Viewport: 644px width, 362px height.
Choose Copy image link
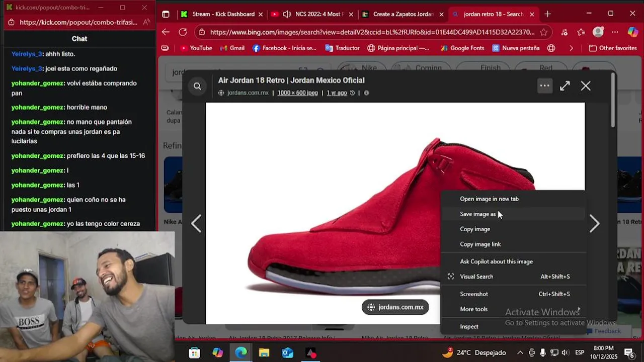pos(513,244)
